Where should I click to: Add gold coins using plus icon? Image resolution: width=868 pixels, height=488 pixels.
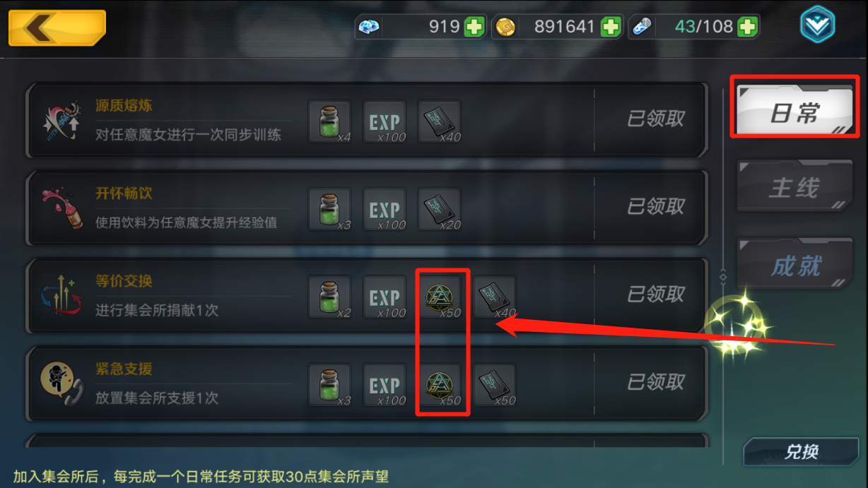click(611, 28)
